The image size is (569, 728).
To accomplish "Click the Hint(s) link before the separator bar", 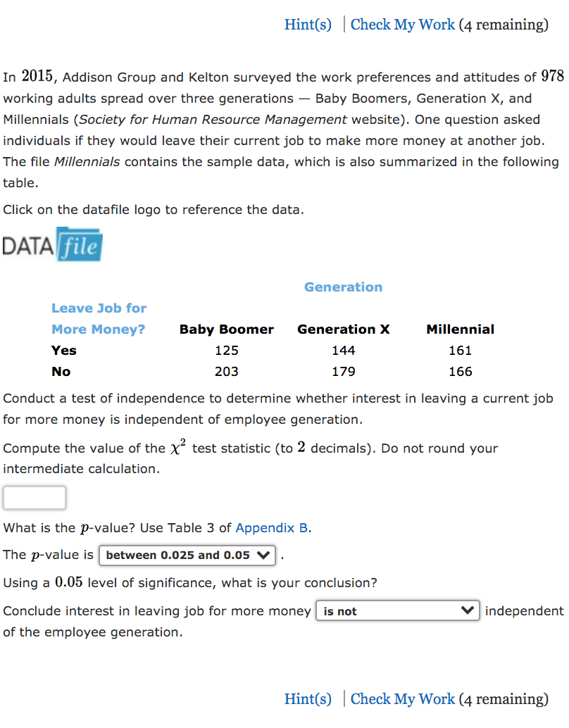I will [x=308, y=24].
